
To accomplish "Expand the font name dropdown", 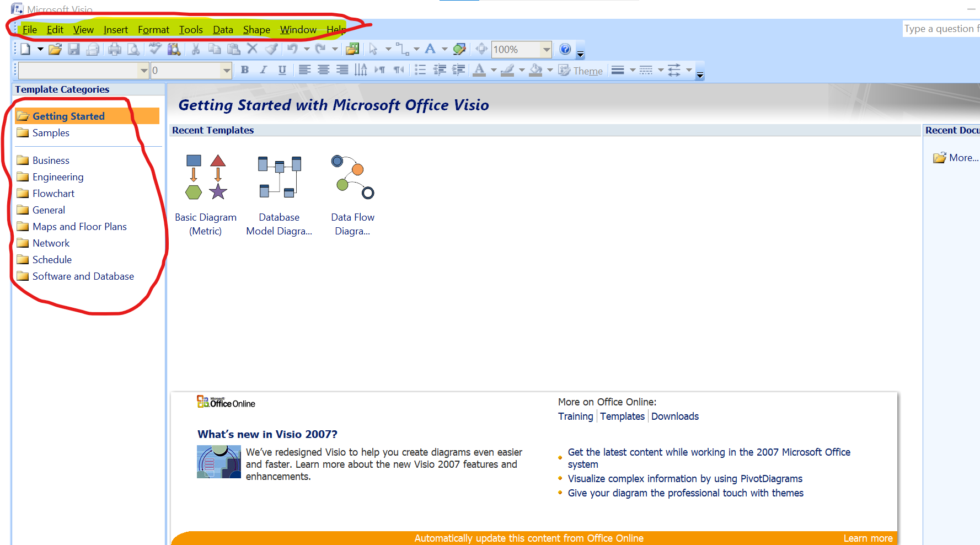I will coord(143,71).
